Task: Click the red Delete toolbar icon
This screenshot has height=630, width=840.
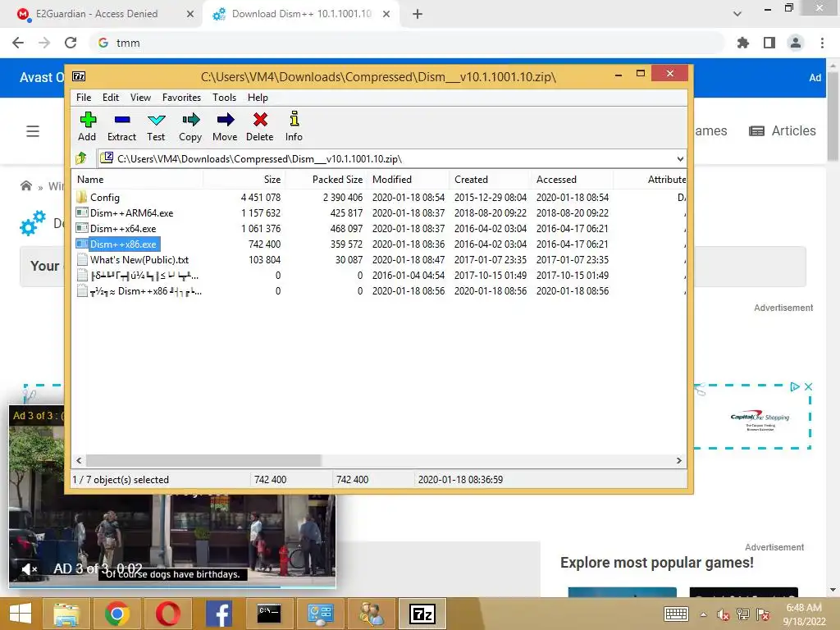Action: pyautogui.click(x=260, y=127)
